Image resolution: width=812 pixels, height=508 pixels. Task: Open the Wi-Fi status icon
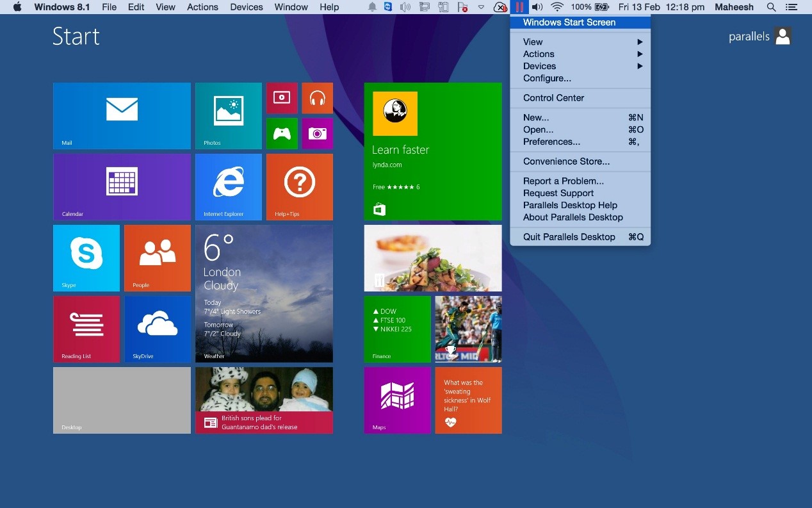point(557,7)
